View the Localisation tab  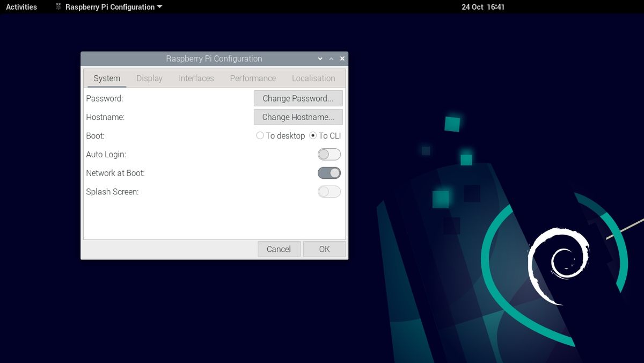(313, 78)
